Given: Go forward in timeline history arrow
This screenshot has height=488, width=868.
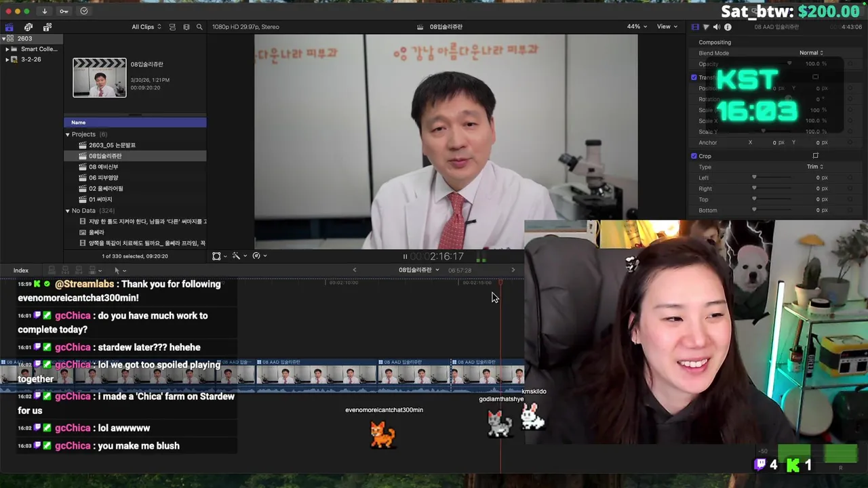Looking at the screenshot, I should point(513,270).
